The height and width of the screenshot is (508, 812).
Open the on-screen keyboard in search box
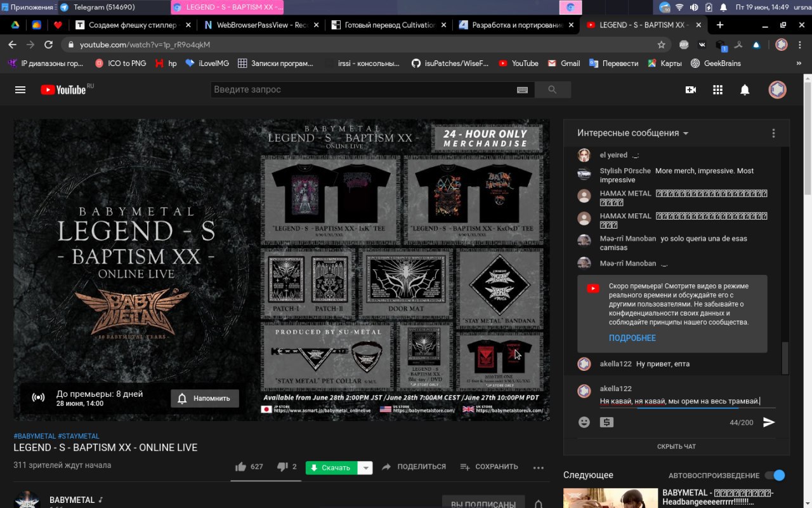tap(522, 90)
